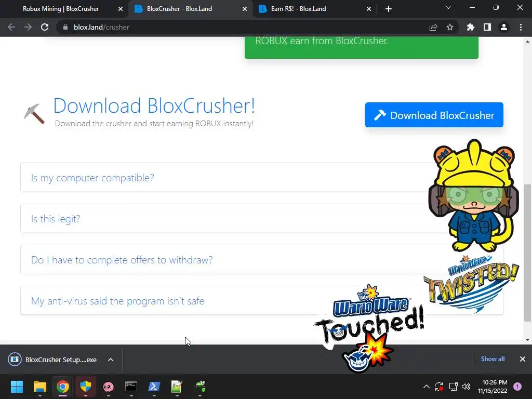This screenshot has height=399, width=532.
Task: Open the Chrome profile icon
Action: pos(504,27)
